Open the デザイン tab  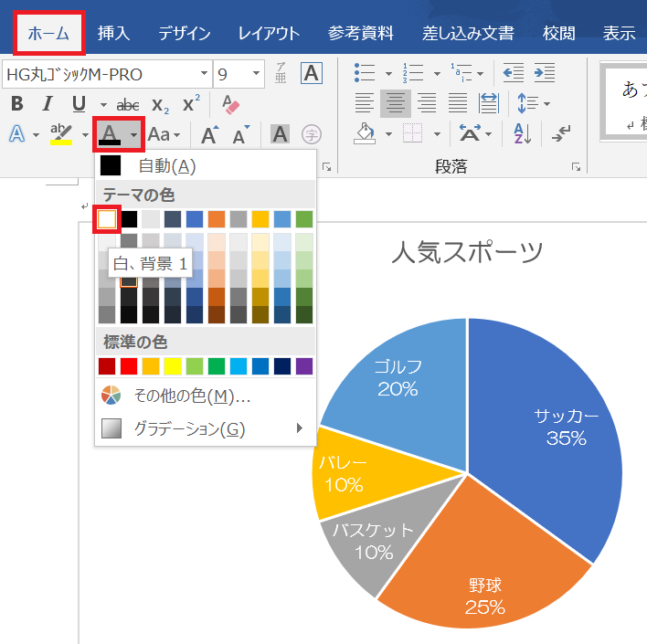(185, 33)
